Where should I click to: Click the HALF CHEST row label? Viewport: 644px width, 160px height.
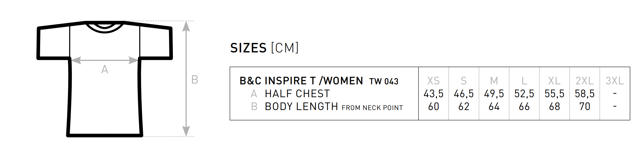coord(297,94)
